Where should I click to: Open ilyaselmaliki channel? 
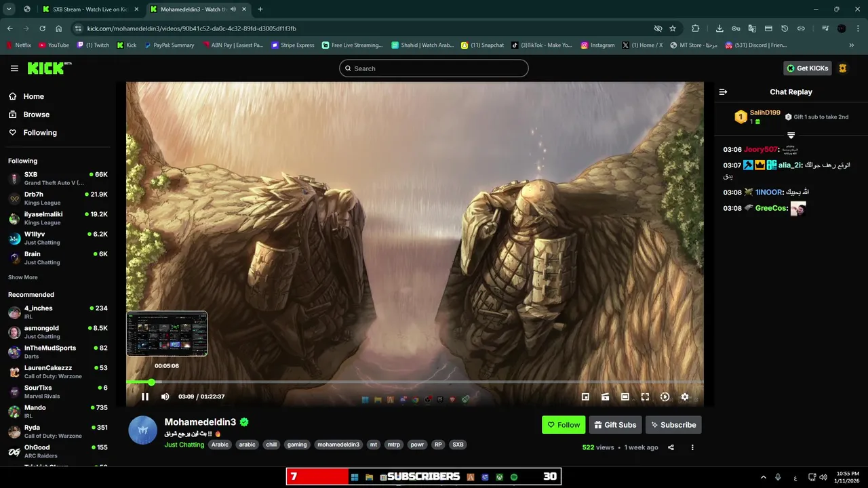[x=57, y=218]
